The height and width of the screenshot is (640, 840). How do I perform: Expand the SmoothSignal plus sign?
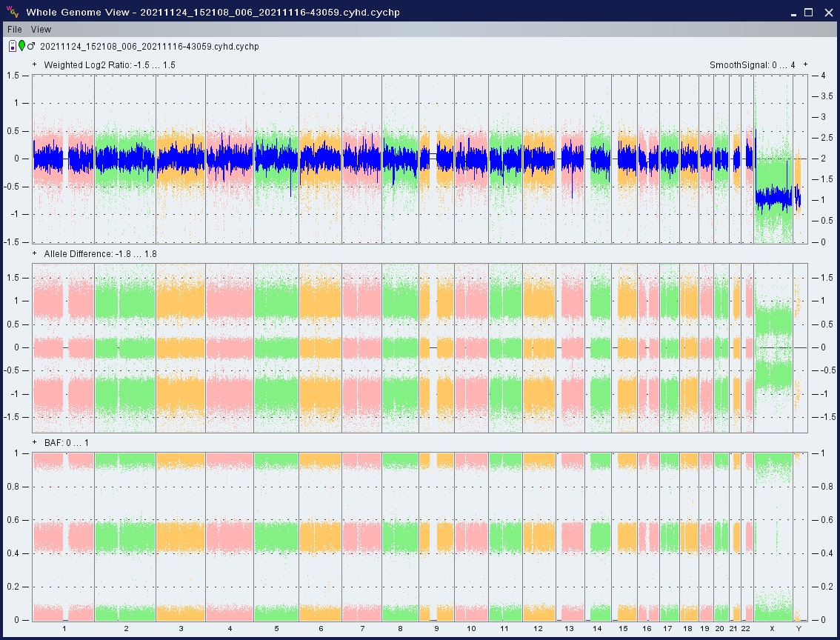click(805, 65)
